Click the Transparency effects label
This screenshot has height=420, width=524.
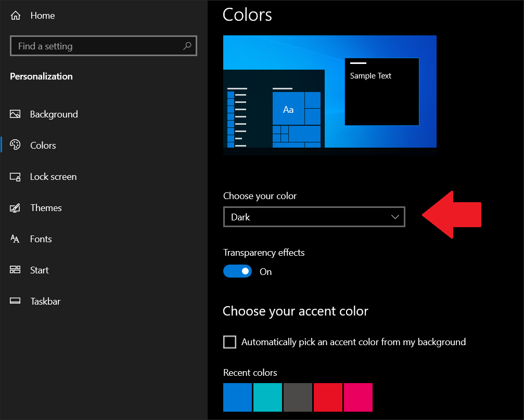tap(264, 253)
